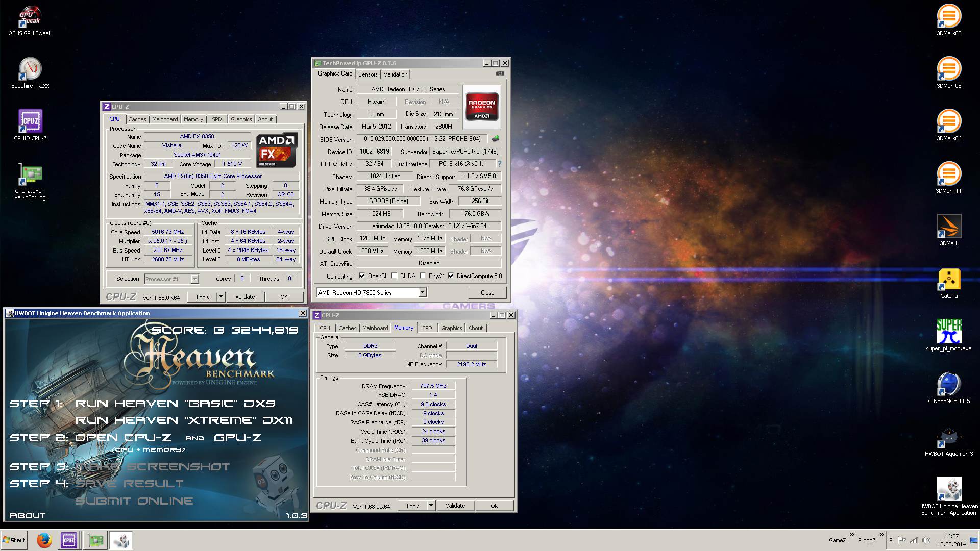
Task: Click the Core Speed 5016.73 MHz value
Action: [167, 232]
